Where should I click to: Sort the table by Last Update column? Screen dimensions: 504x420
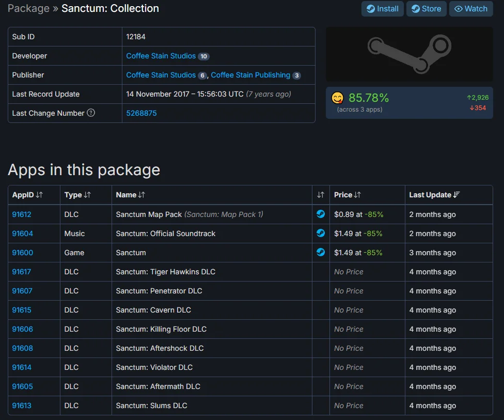coord(435,195)
